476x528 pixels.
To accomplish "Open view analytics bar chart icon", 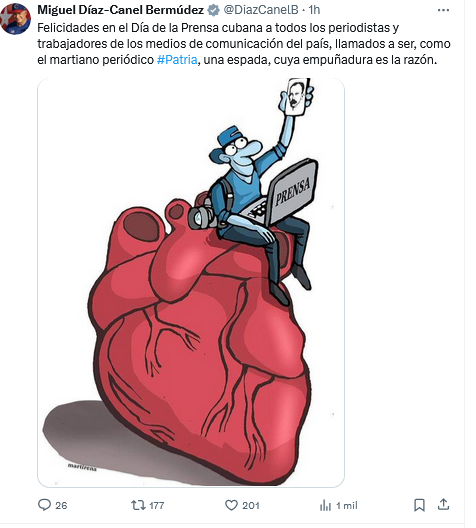I will (x=325, y=505).
